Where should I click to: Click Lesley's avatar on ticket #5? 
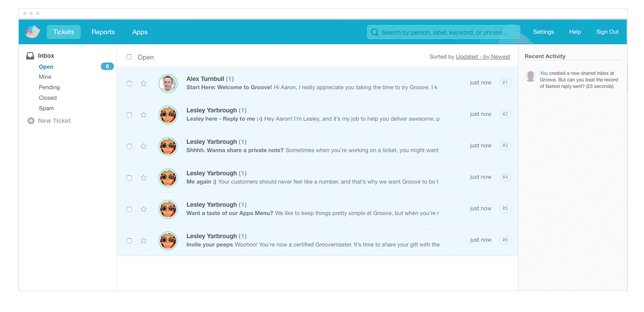click(168, 209)
